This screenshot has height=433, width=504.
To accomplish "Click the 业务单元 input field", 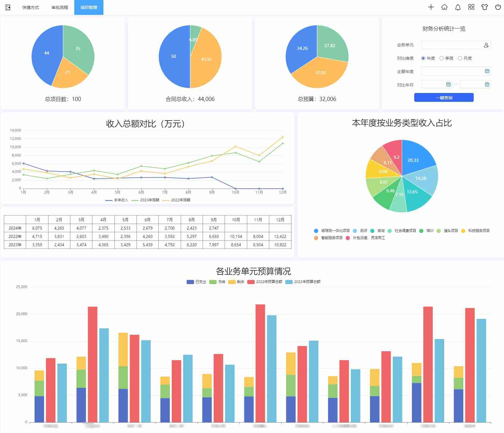I will click(452, 45).
